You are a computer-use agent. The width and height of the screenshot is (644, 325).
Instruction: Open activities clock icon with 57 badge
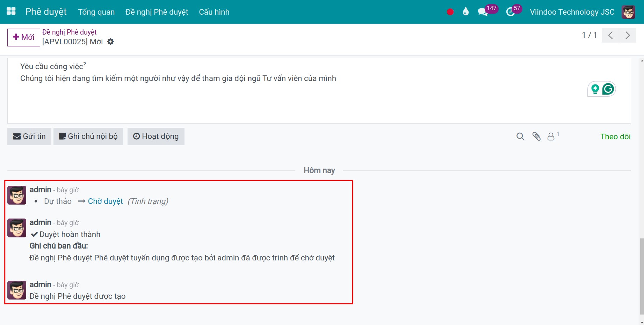511,12
